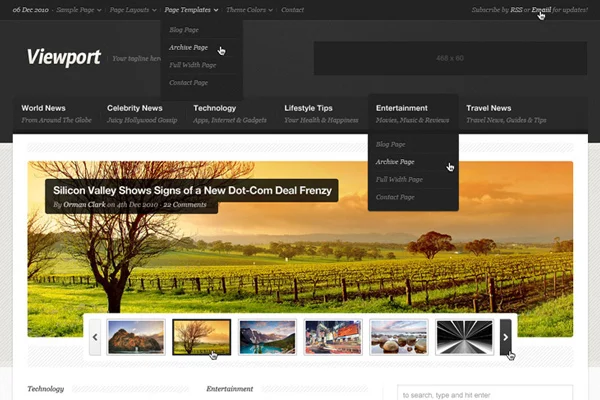Expand Theme Colors menu
The height and width of the screenshot is (400, 600).
[x=249, y=10]
